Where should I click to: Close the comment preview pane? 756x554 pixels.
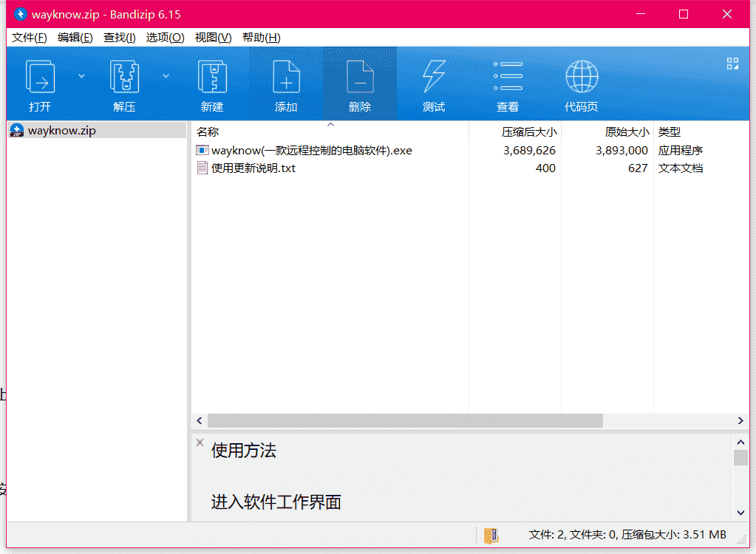(200, 442)
